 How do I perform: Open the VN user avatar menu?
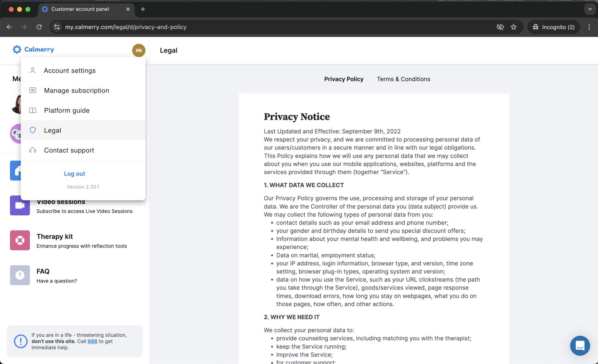[x=139, y=50]
